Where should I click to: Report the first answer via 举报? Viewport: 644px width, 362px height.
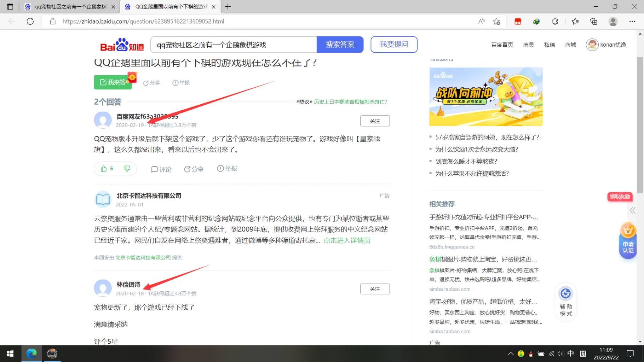click(227, 168)
